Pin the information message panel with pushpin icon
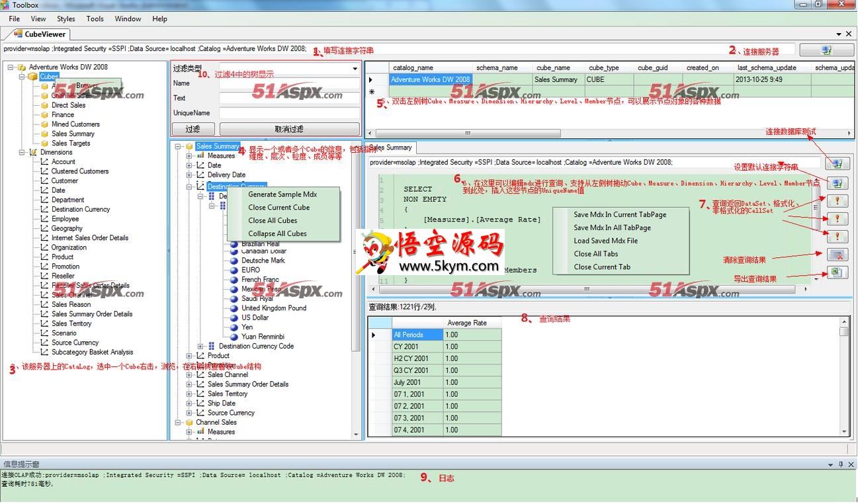This screenshot has height=504, width=860. pos(841,464)
